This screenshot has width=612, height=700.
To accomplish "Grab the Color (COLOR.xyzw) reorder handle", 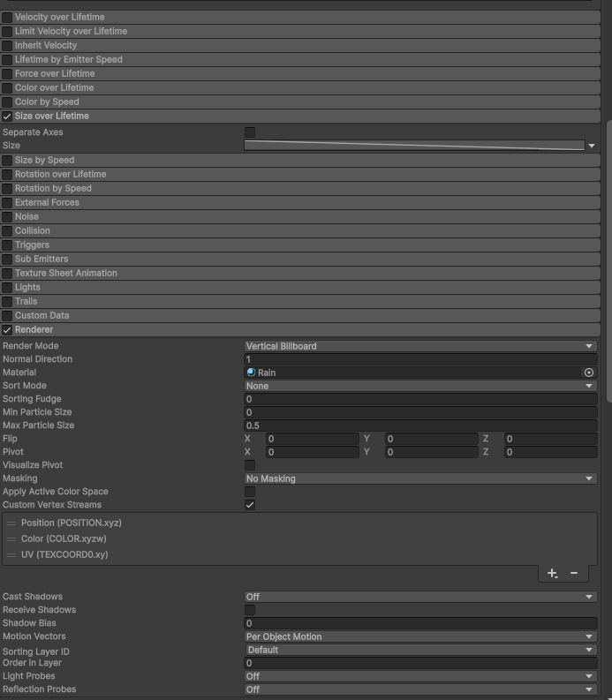I will (x=11, y=538).
